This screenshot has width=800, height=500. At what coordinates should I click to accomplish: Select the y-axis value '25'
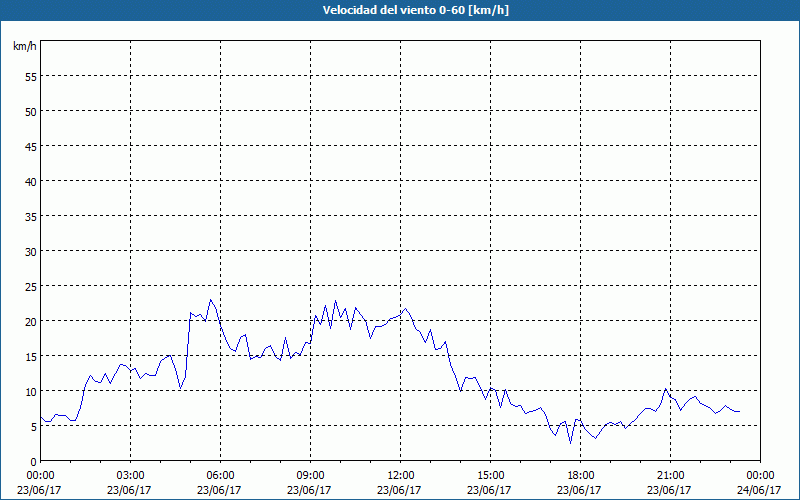click(x=31, y=288)
